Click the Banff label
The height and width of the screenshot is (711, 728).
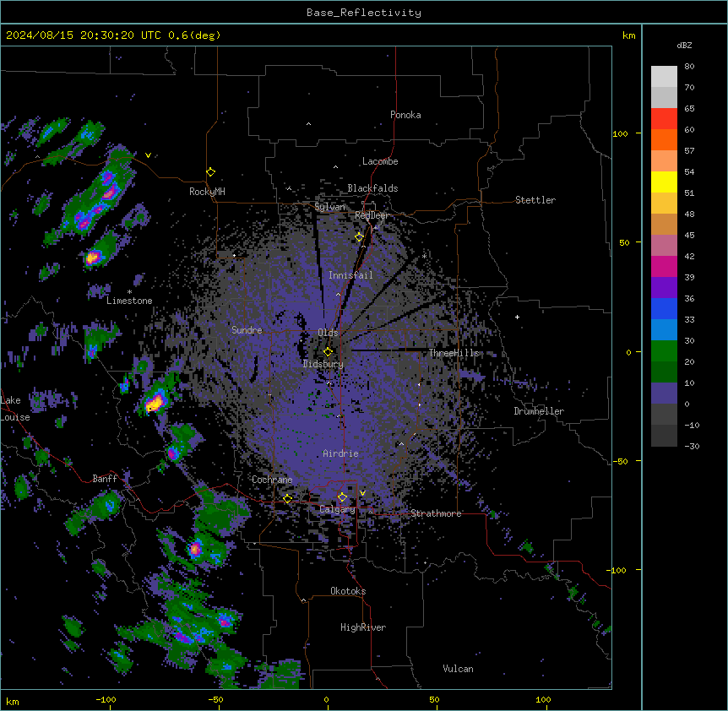(x=105, y=479)
